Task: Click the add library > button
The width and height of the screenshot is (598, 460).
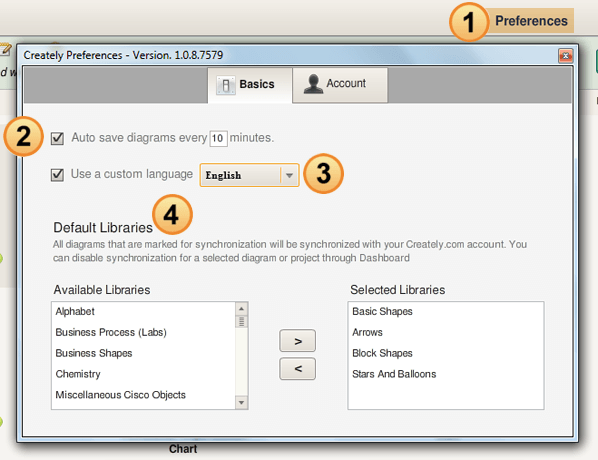Action: pos(297,341)
